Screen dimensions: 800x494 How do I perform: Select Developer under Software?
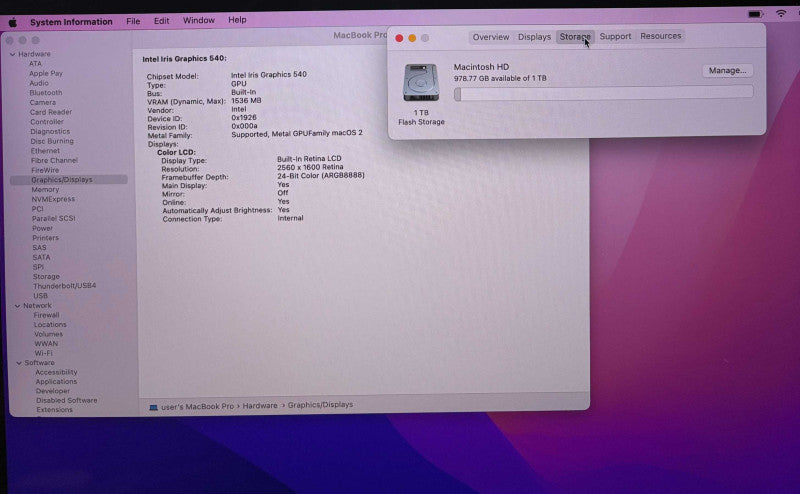tap(53, 391)
